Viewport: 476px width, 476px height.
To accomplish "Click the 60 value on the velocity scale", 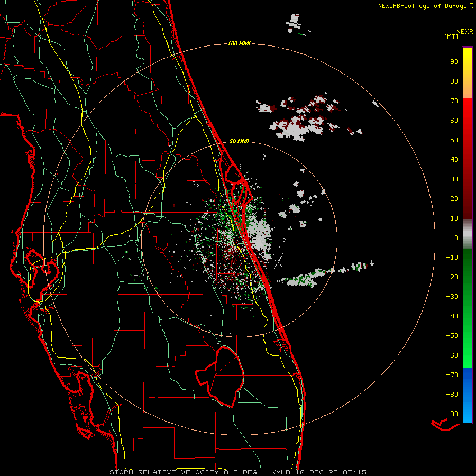I will pyautogui.click(x=454, y=121).
